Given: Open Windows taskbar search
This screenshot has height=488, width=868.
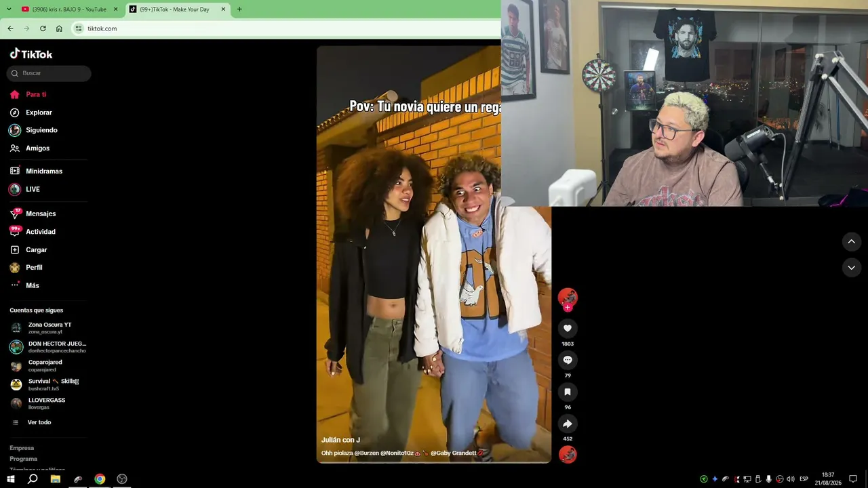Looking at the screenshot, I should tap(33, 479).
